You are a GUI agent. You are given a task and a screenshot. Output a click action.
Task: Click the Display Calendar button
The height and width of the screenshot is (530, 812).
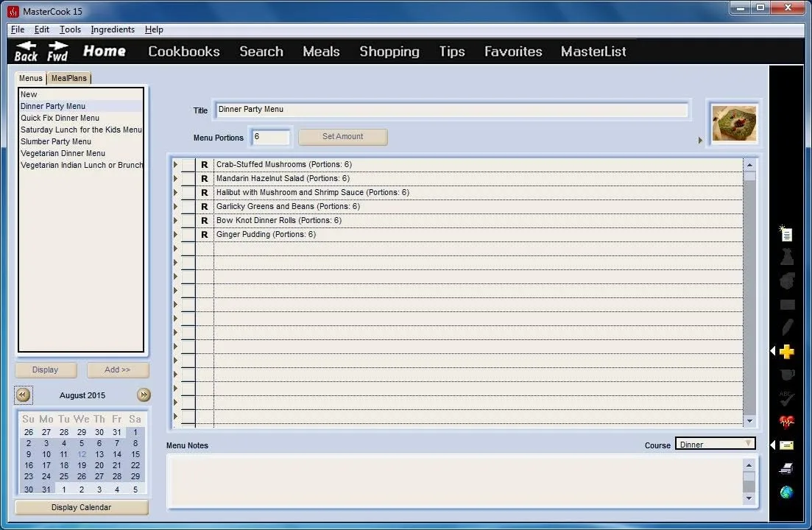[x=81, y=507]
